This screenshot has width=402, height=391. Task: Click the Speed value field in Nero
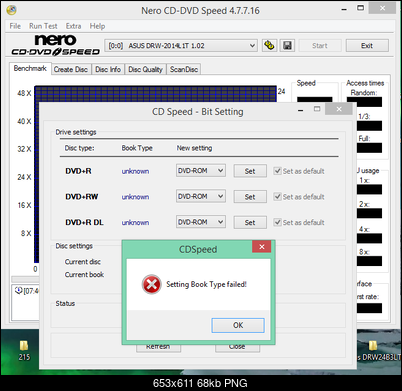click(x=315, y=99)
